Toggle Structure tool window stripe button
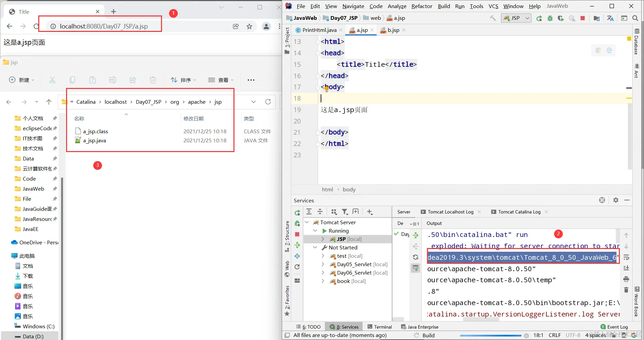 287,237
